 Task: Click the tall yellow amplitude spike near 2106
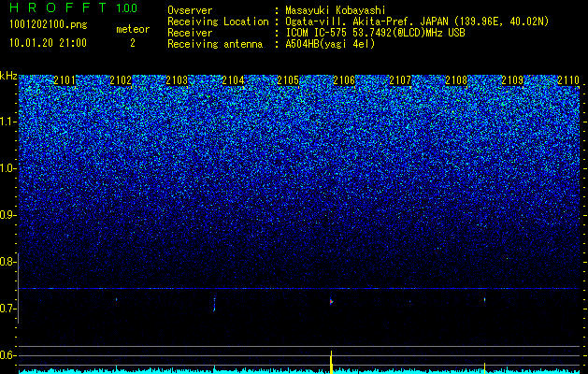(x=331, y=362)
